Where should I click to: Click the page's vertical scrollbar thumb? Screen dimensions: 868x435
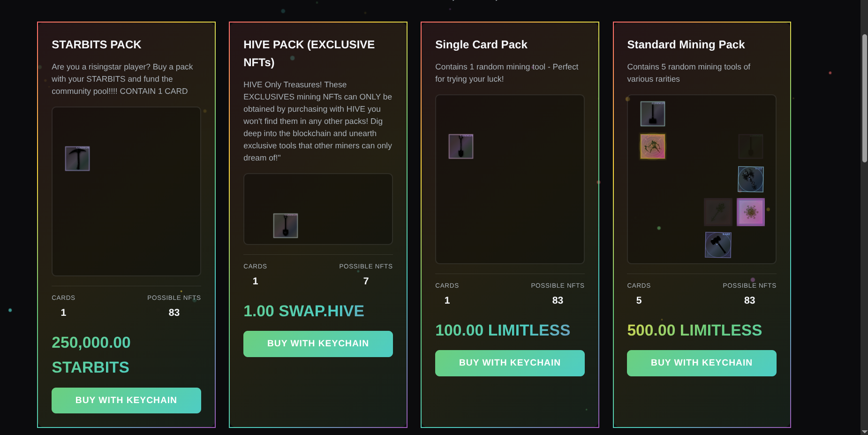(x=864, y=99)
